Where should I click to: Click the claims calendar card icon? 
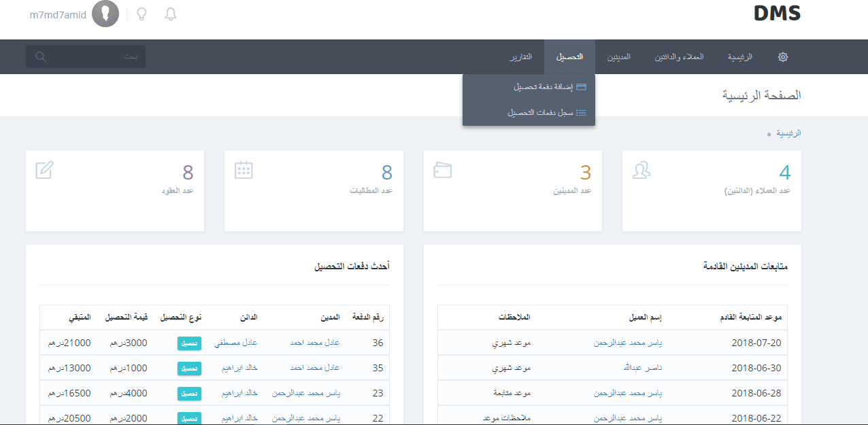click(x=244, y=170)
